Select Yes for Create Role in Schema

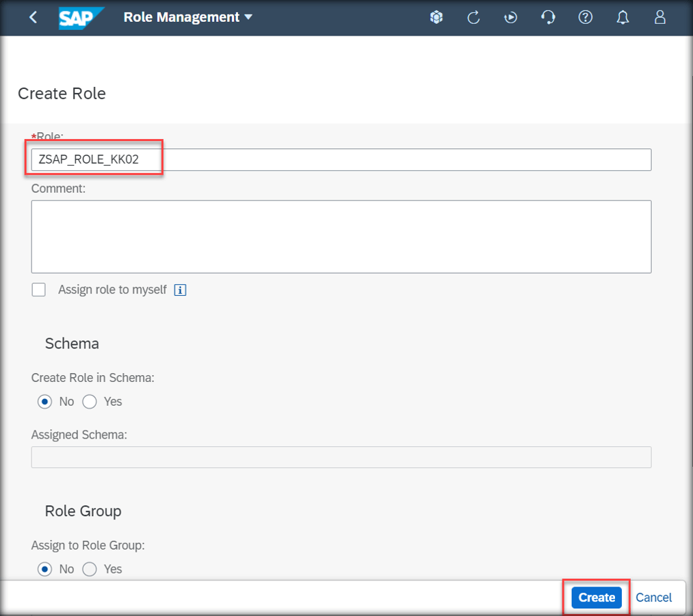[90, 402]
